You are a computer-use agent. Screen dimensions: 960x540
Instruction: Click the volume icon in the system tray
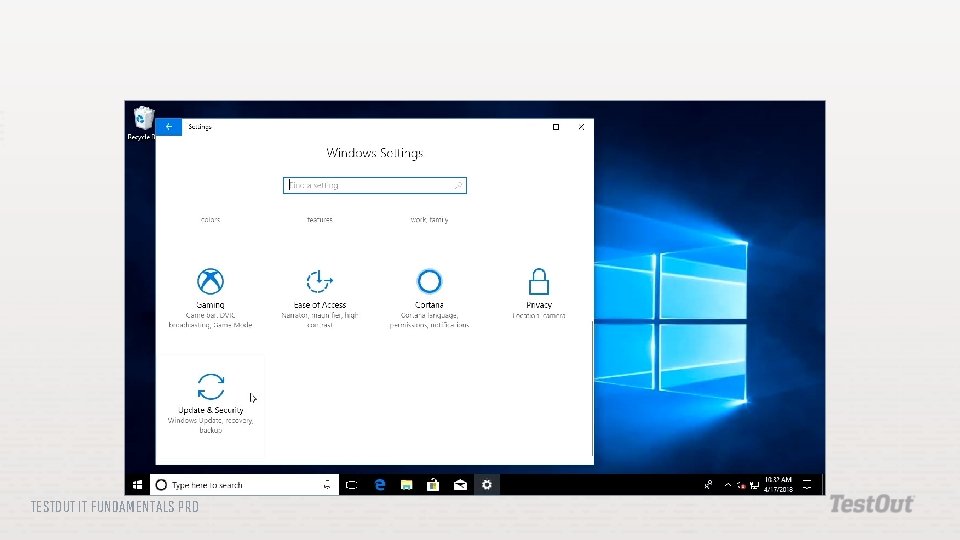click(x=741, y=486)
